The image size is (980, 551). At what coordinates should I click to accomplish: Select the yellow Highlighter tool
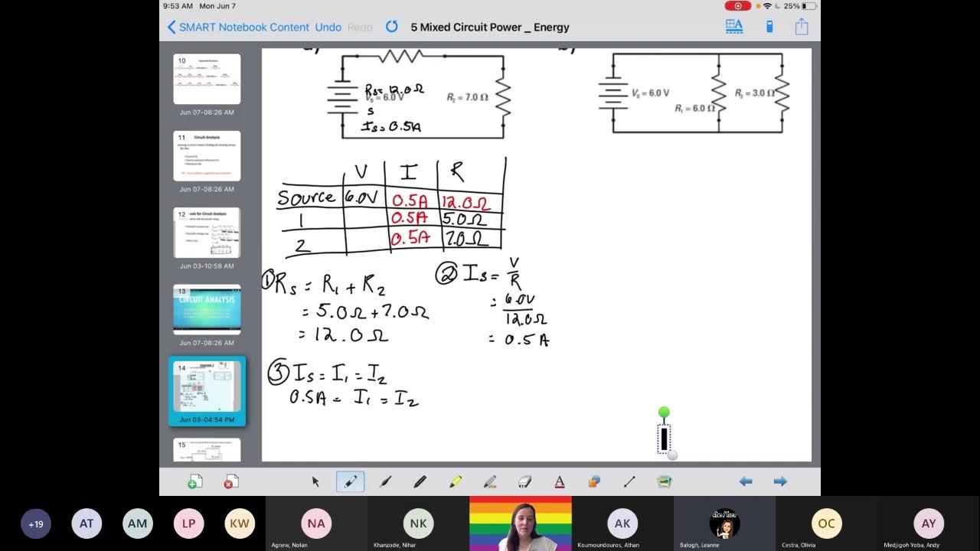[x=456, y=481]
